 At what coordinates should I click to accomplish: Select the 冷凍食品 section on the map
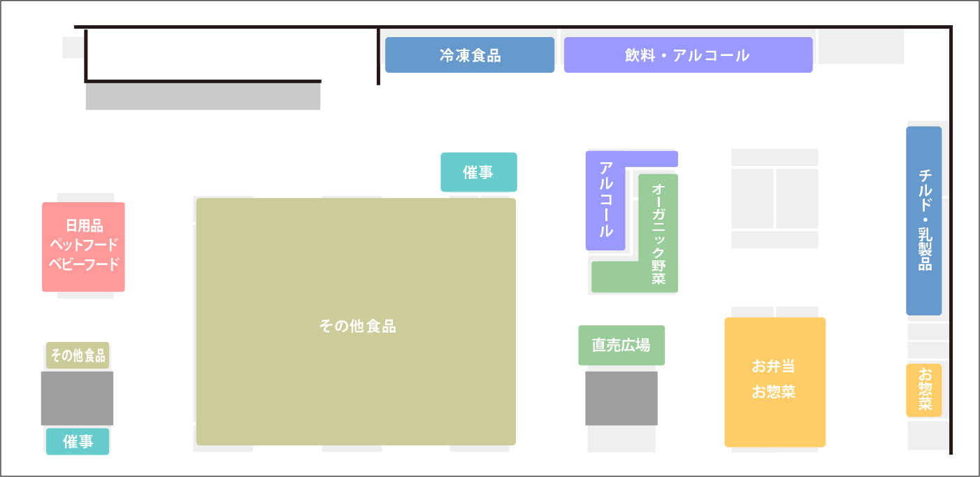pyautogui.click(x=470, y=55)
